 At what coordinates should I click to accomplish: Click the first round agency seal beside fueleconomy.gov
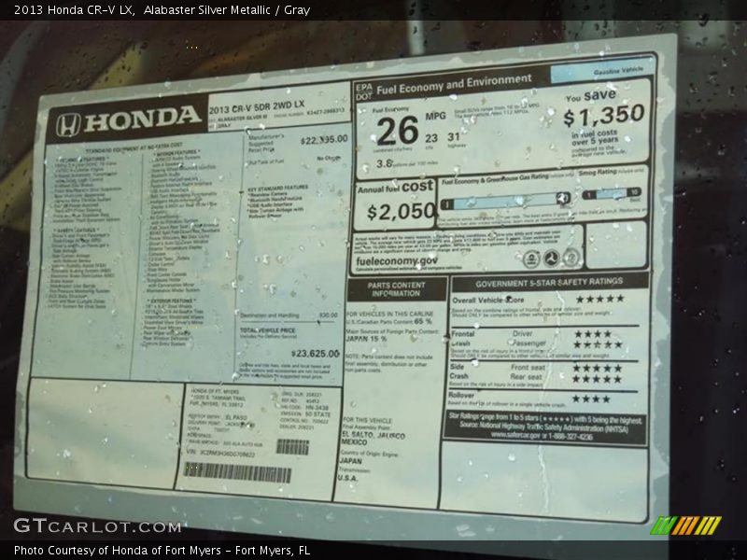coord(531,259)
